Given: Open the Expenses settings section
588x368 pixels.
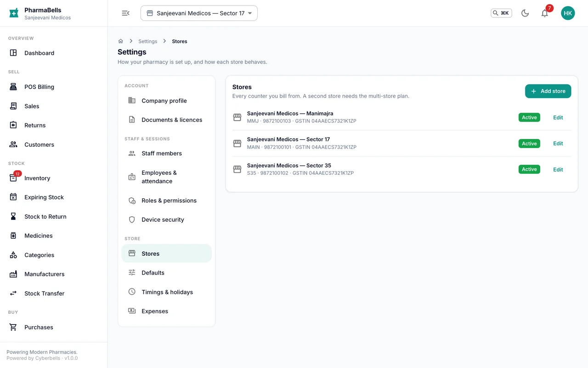Looking at the screenshot, I should (167, 311).
